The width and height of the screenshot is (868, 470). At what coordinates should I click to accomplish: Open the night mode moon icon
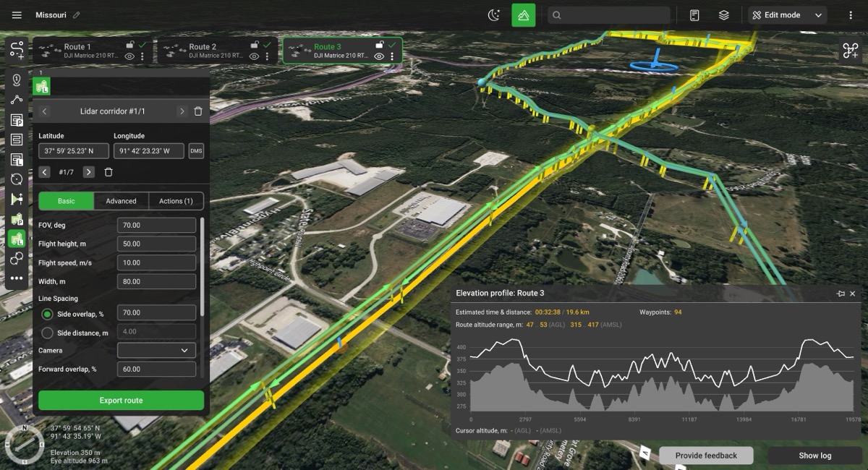pos(494,15)
